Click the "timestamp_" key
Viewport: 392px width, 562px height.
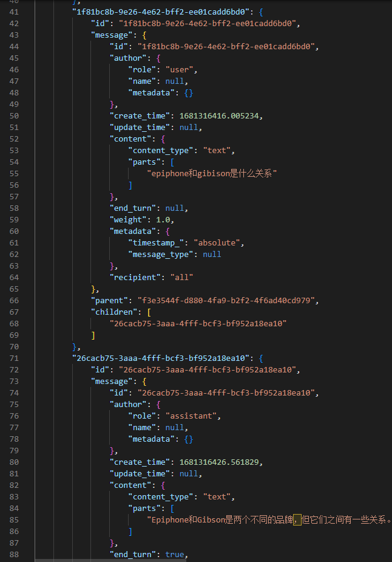click(x=158, y=243)
